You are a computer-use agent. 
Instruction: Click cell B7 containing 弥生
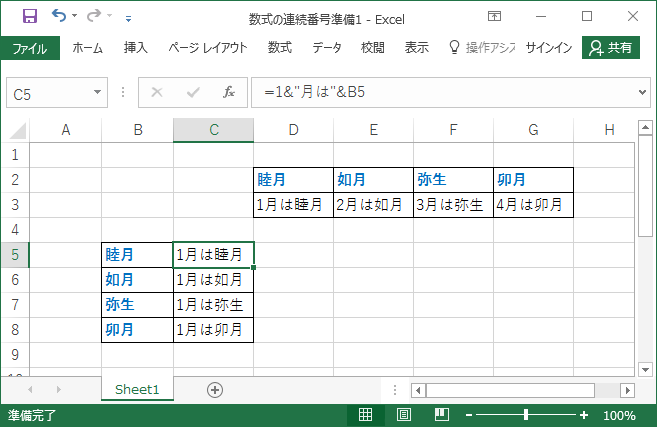point(137,305)
